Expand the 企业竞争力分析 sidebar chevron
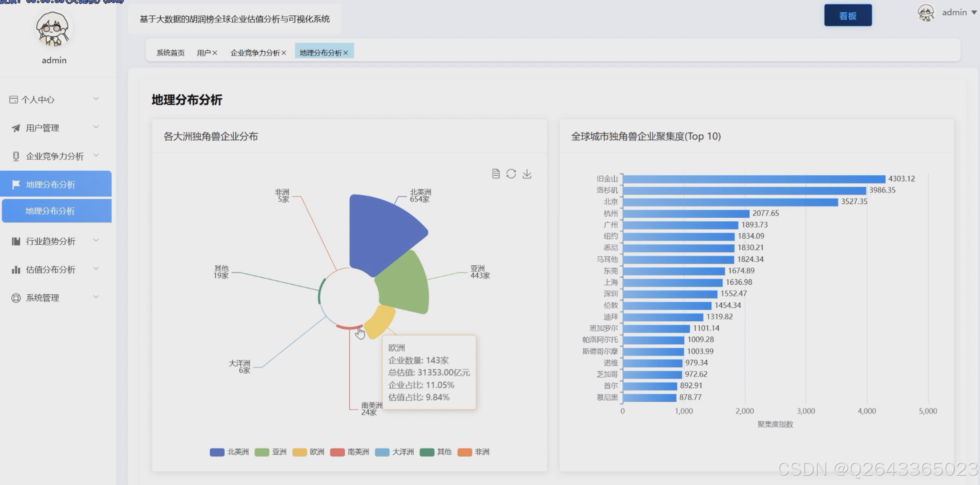 [x=96, y=156]
